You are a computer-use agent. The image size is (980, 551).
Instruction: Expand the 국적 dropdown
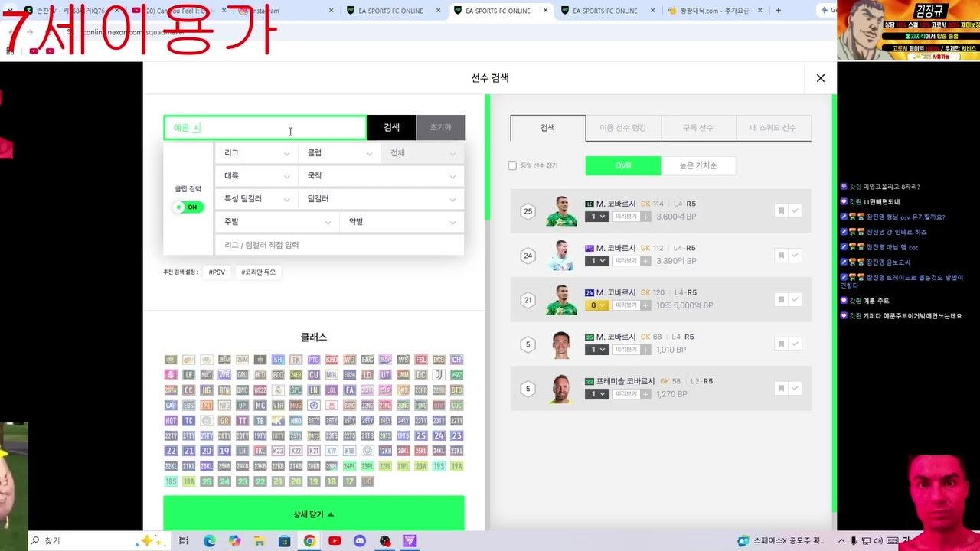[x=381, y=176]
